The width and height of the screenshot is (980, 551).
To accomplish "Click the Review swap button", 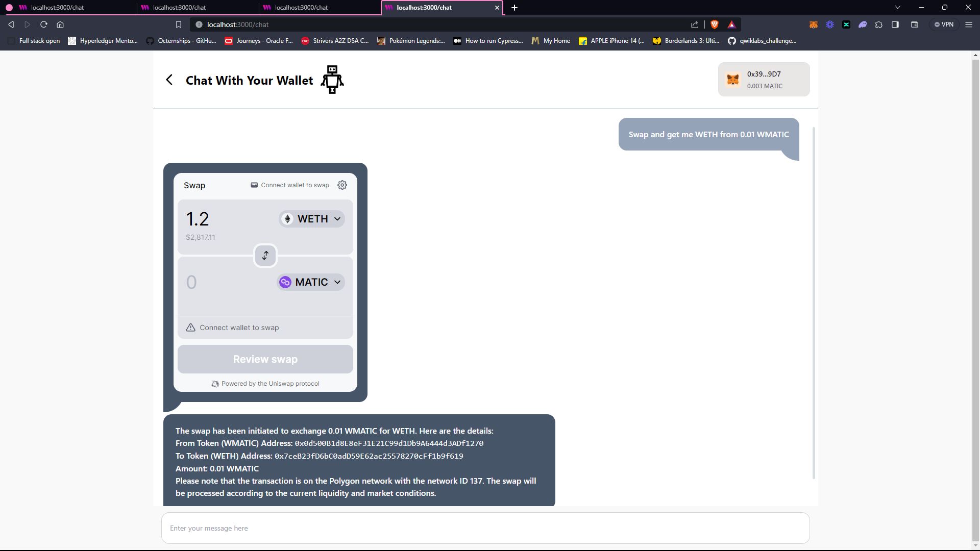I will pos(265,359).
